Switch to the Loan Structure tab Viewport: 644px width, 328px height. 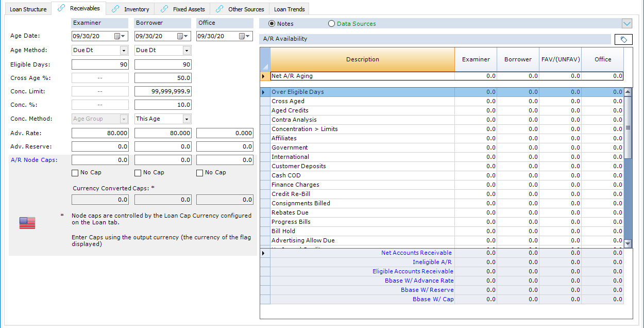(28, 9)
